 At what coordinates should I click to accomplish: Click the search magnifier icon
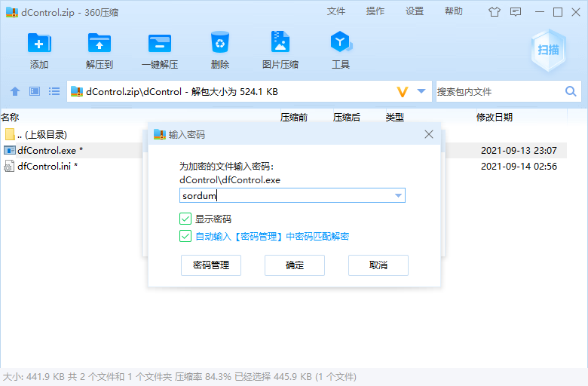[x=571, y=91]
